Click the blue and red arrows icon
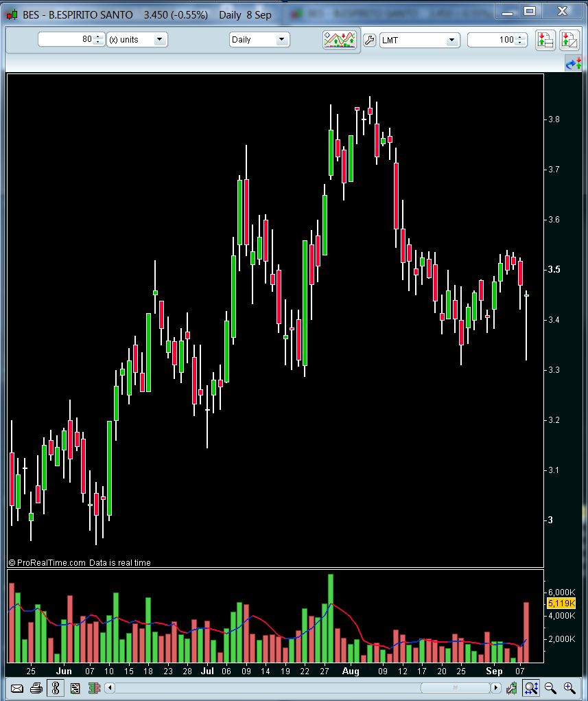 click(x=574, y=63)
